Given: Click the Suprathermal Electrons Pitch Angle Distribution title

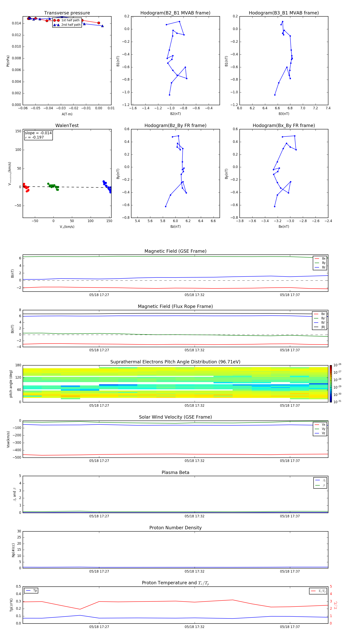Looking at the screenshot, I should pyautogui.click(x=175, y=362).
